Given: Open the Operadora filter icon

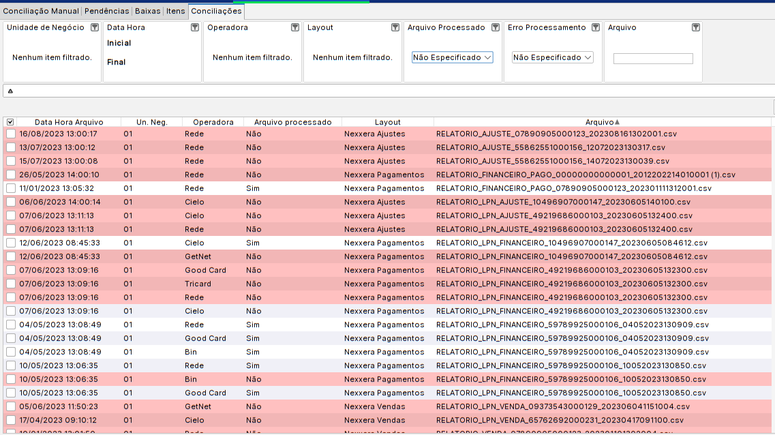Looking at the screenshot, I should tap(295, 28).
